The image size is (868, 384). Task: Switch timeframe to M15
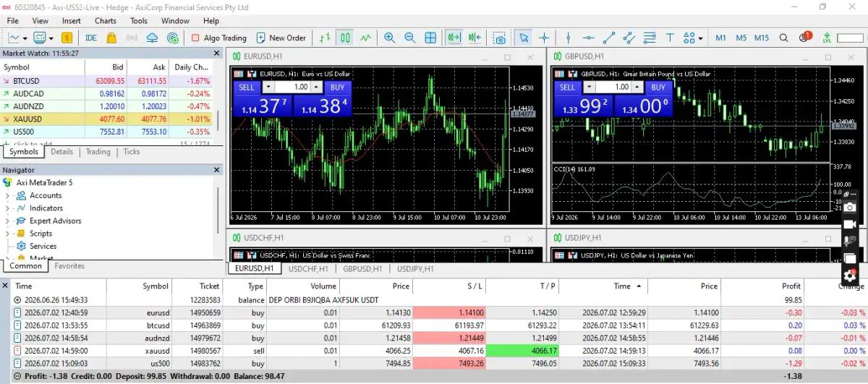coord(762,38)
